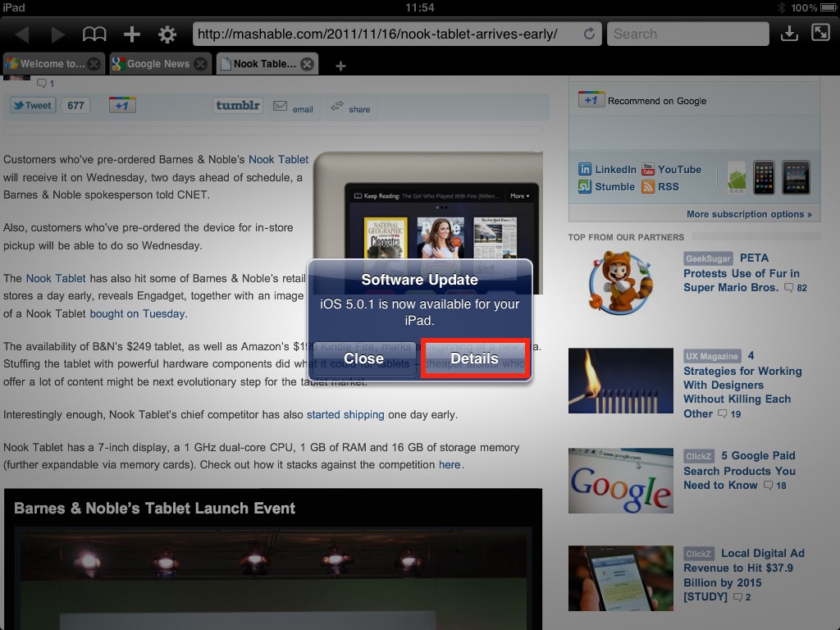Switch to the Welcome tab
Image resolution: width=840 pixels, height=630 pixels.
pyautogui.click(x=48, y=64)
